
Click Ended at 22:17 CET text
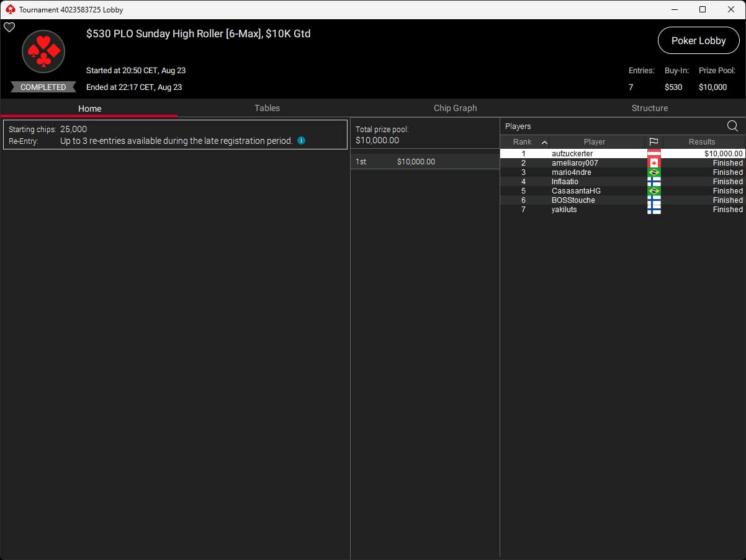[134, 87]
